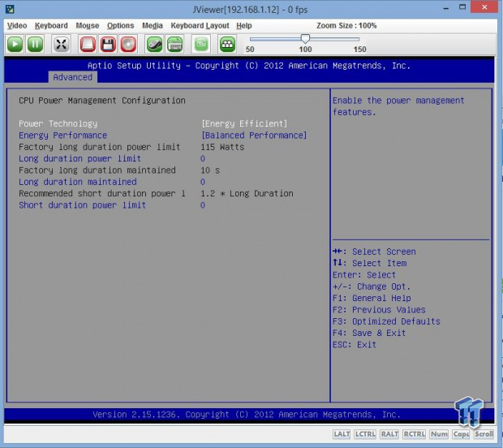Image resolution: width=503 pixels, height=448 pixels.
Task: Click the zoom size slider handle
Action: (305, 38)
